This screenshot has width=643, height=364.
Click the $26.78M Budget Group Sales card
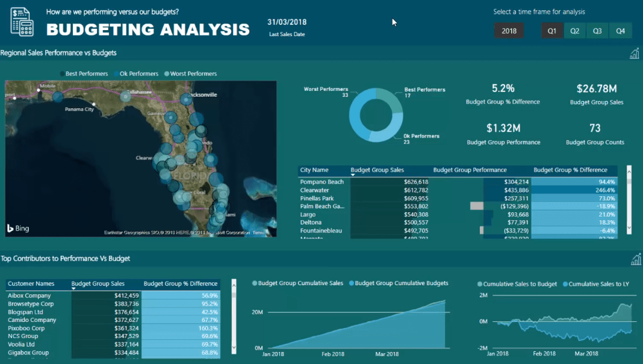(x=597, y=94)
